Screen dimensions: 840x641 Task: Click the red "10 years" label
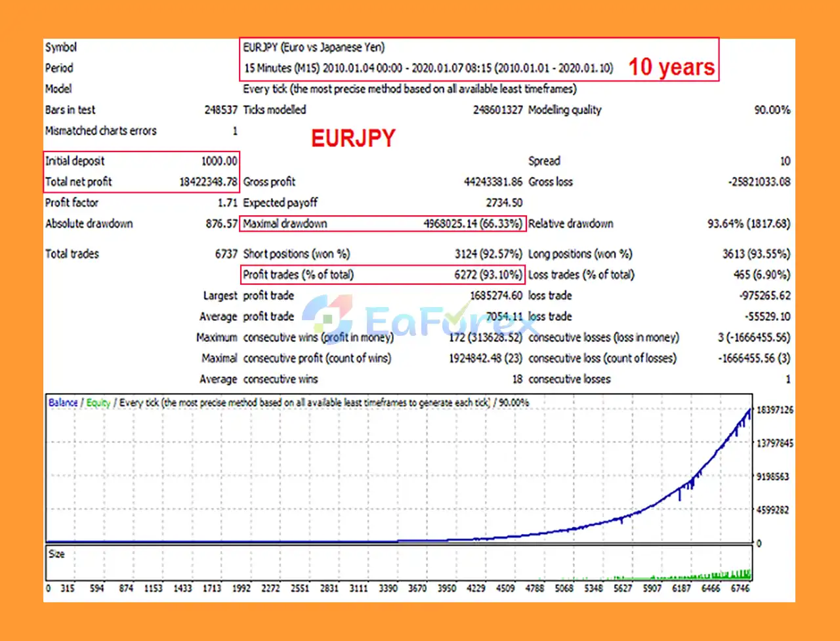[671, 67]
